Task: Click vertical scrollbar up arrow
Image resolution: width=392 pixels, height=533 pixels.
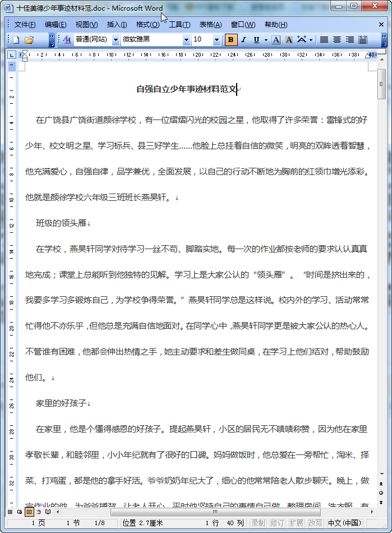Action: [381, 60]
